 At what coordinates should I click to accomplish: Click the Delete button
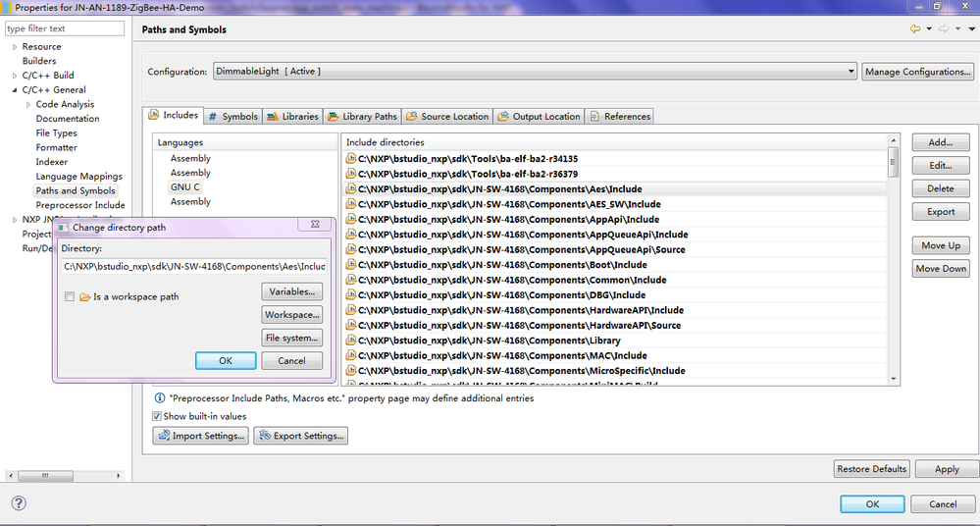click(941, 188)
